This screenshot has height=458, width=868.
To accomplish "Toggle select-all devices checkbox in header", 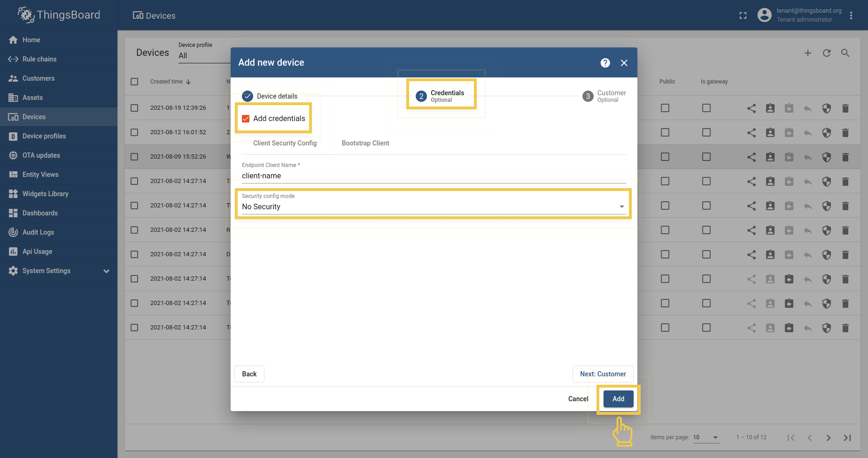I will point(134,82).
